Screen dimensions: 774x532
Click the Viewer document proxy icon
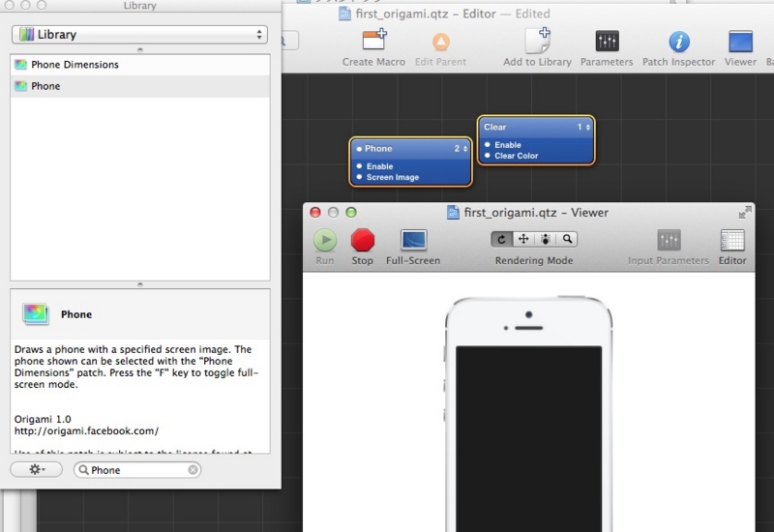(x=453, y=212)
